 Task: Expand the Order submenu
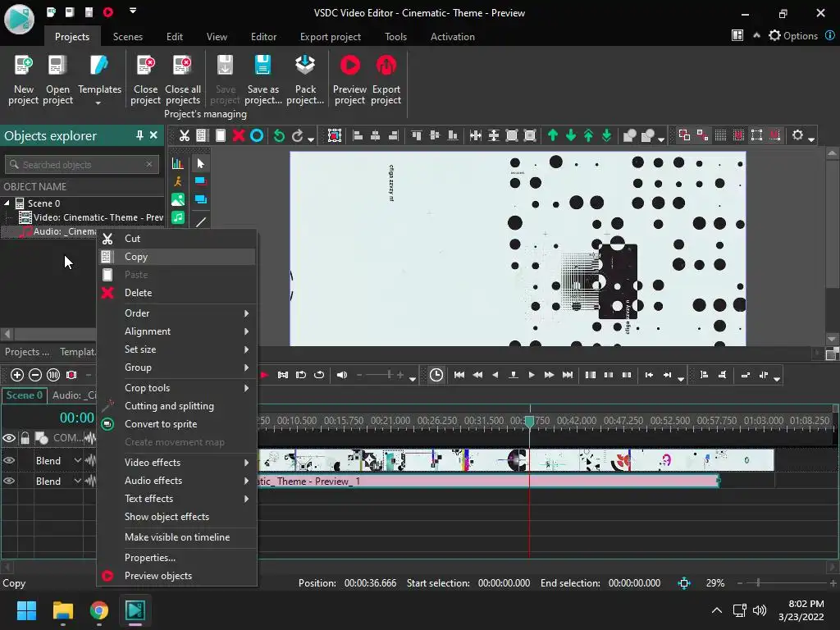[177, 313]
